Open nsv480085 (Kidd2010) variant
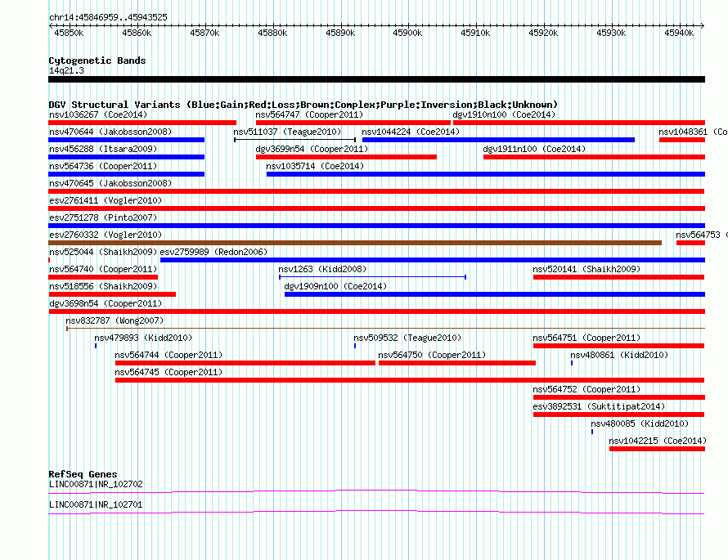The height and width of the screenshot is (560, 728). coord(592,432)
